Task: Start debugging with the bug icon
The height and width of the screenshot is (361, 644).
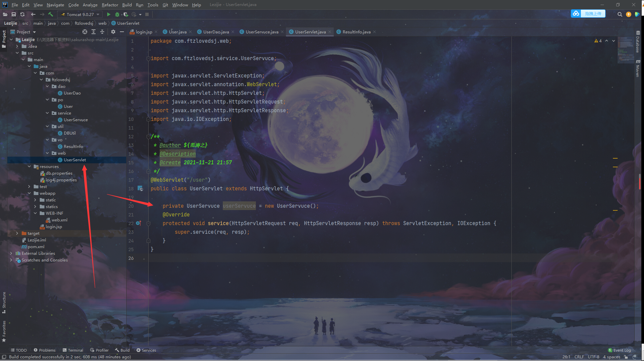Action: pyautogui.click(x=117, y=14)
